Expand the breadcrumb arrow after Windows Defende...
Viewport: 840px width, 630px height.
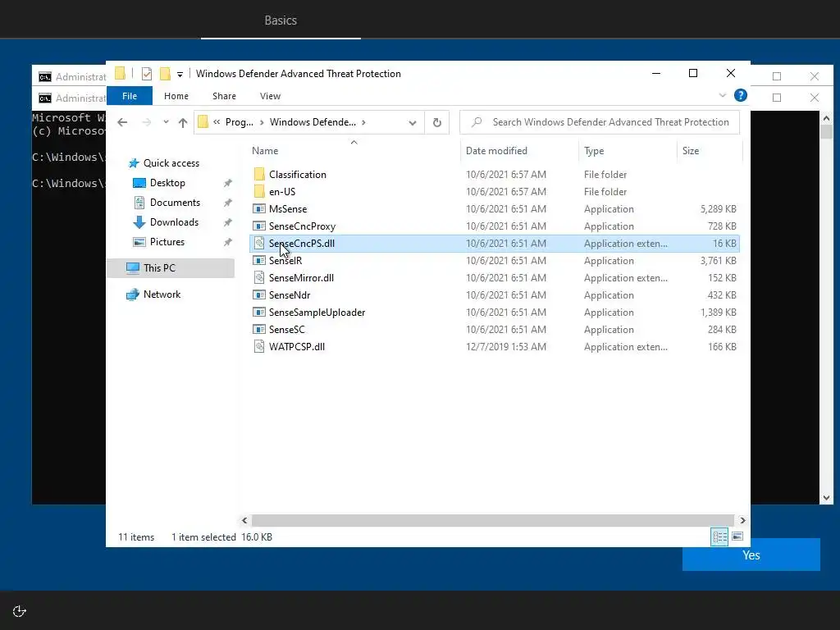pos(363,122)
